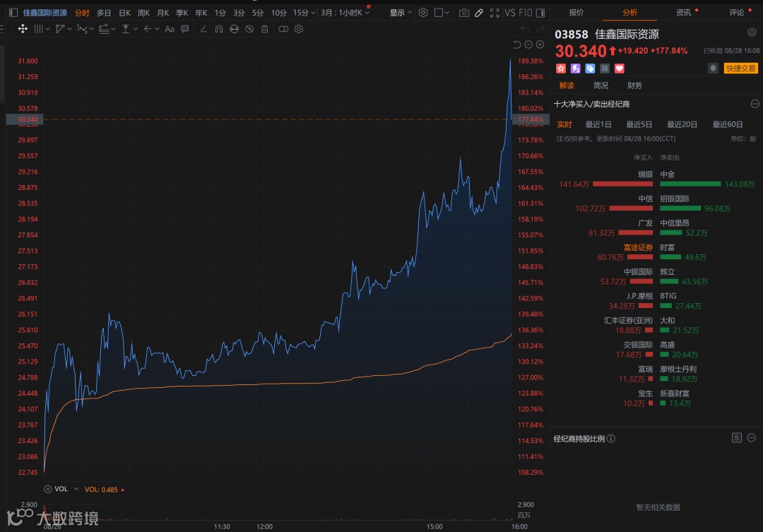Click the Hong Kong market flag icon
The image size is (763, 532).
(x=560, y=69)
